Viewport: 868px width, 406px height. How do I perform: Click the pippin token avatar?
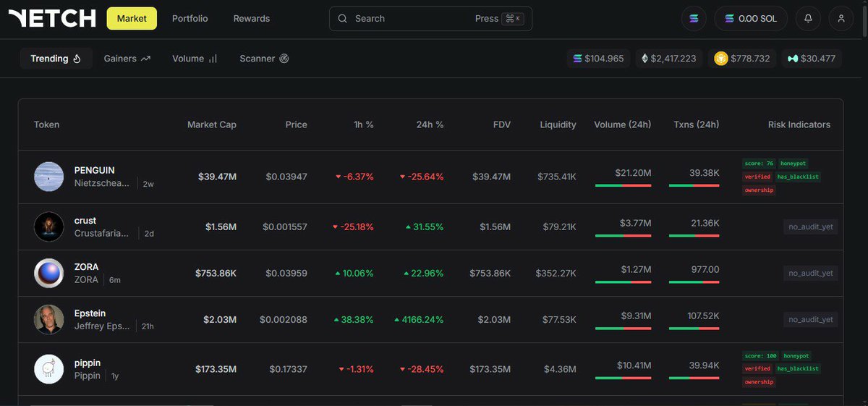point(49,369)
